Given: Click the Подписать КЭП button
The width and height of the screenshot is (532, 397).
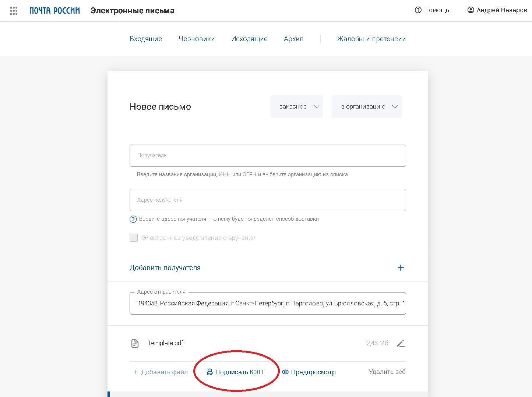Looking at the screenshot, I should (x=235, y=372).
